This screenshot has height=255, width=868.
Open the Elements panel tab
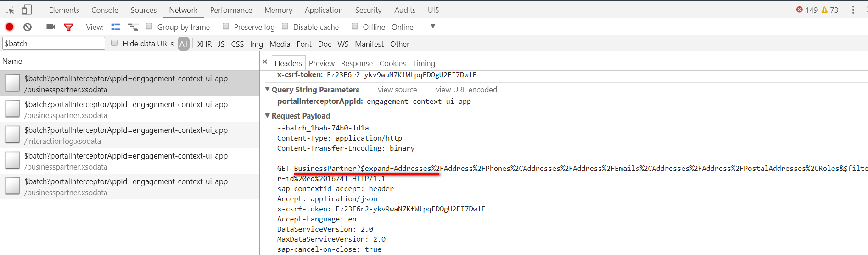[x=64, y=10]
